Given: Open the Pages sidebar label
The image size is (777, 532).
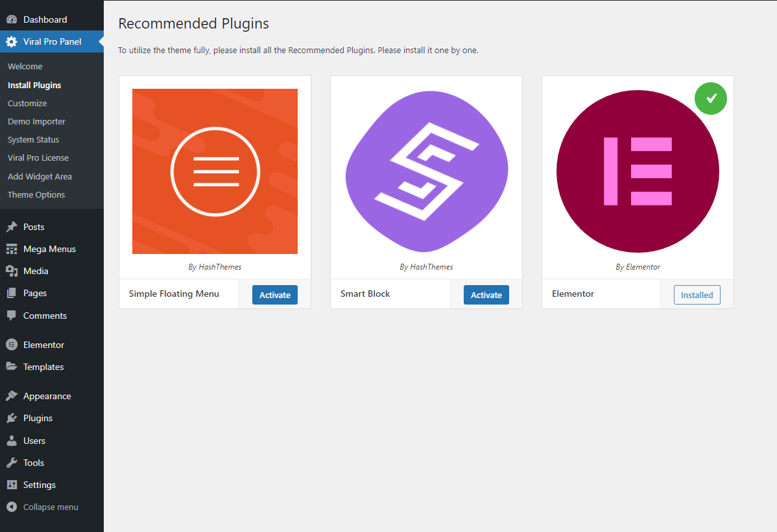Looking at the screenshot, I should pos(34,293).
